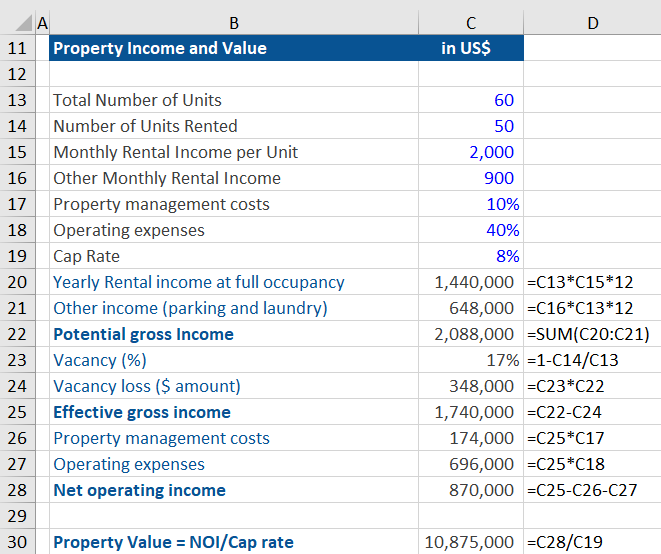Click the =SUM(C20:C21) formula text cell
The image size is (661, 554).
592,334
